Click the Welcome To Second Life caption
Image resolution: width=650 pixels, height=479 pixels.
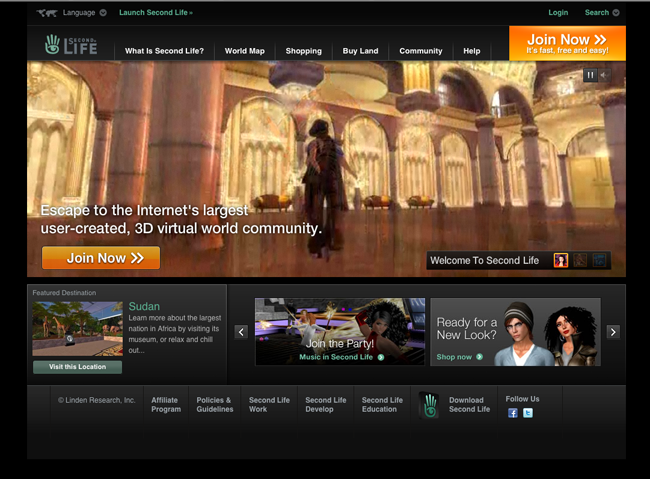(x=484, y=260)
